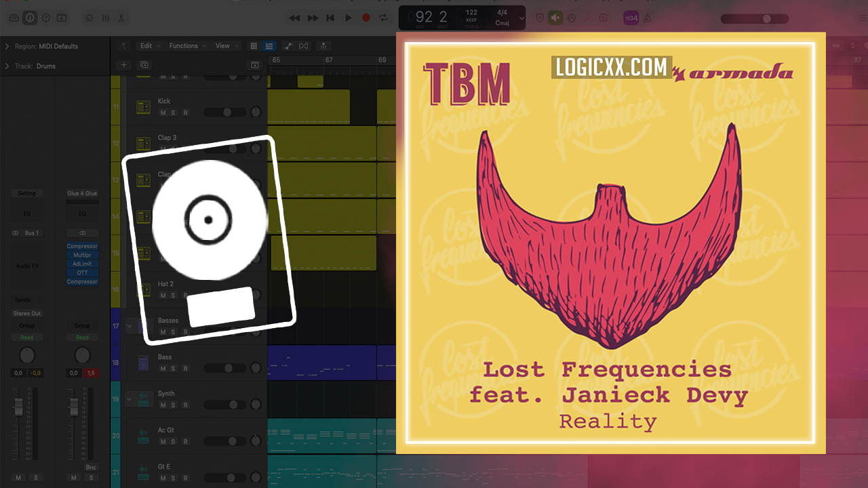The height and width of the screenshot is (488, 868).
Task: Record-enable the Ac Gt track
Action: pyautogui.click(x=186, y=441)
